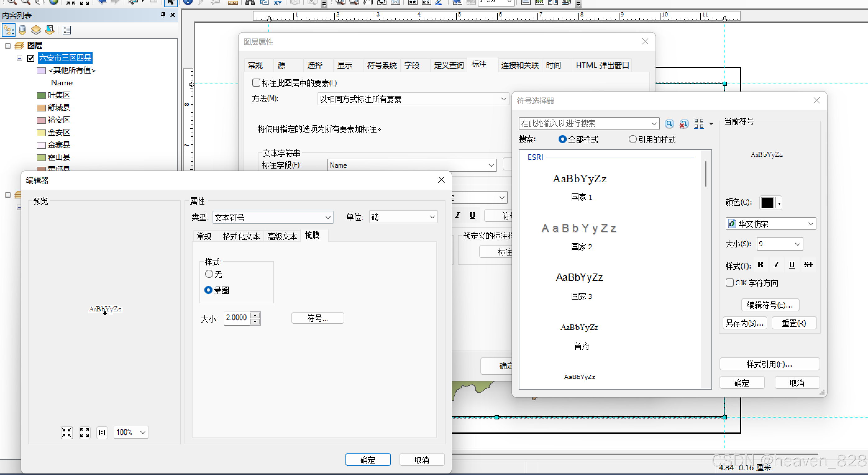
Task: Click the 符号... button beside mask size
Action: [x=318, y=318]
